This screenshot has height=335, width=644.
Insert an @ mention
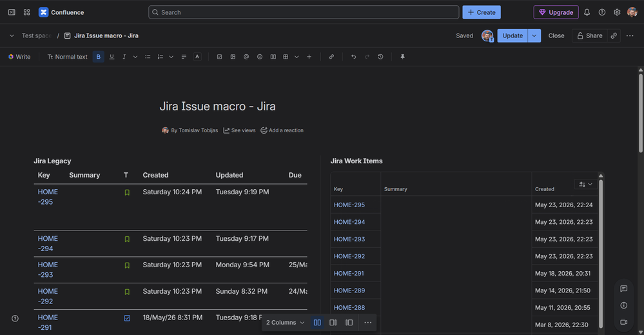(x=246, y=57)
